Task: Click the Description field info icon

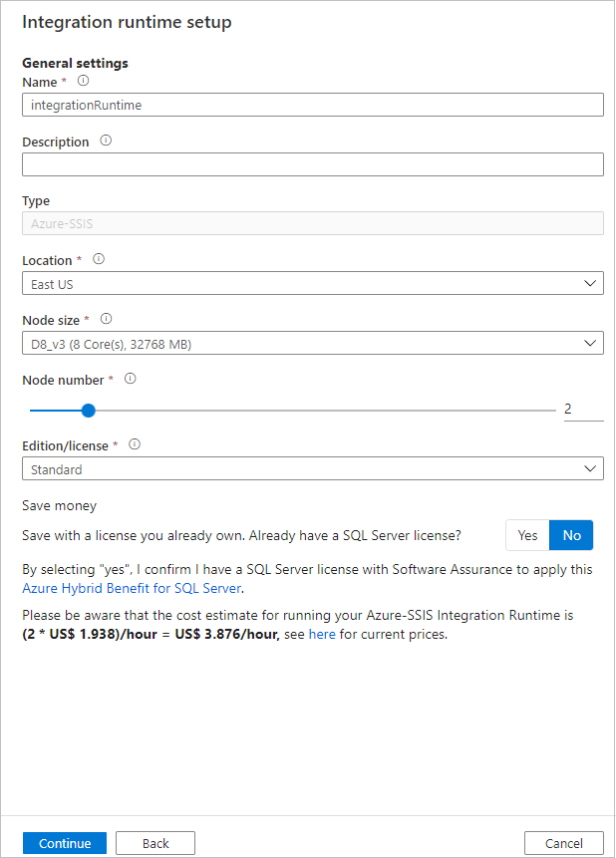Action: (x=105, y=141)
